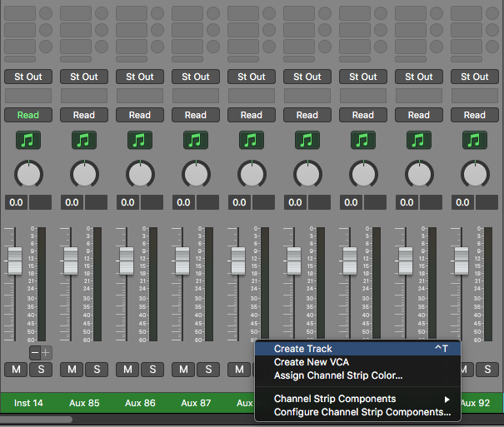Click the peak level display on Aux 86

click(152, 202)
